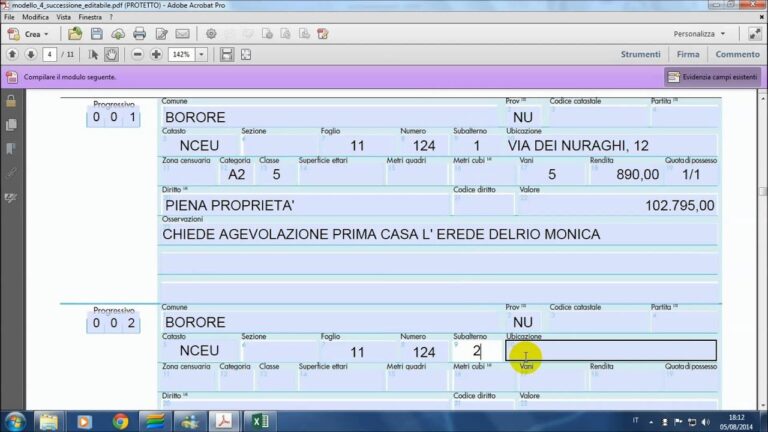
Task: Go to the next page with the down arrow
Action: (30, 54)
